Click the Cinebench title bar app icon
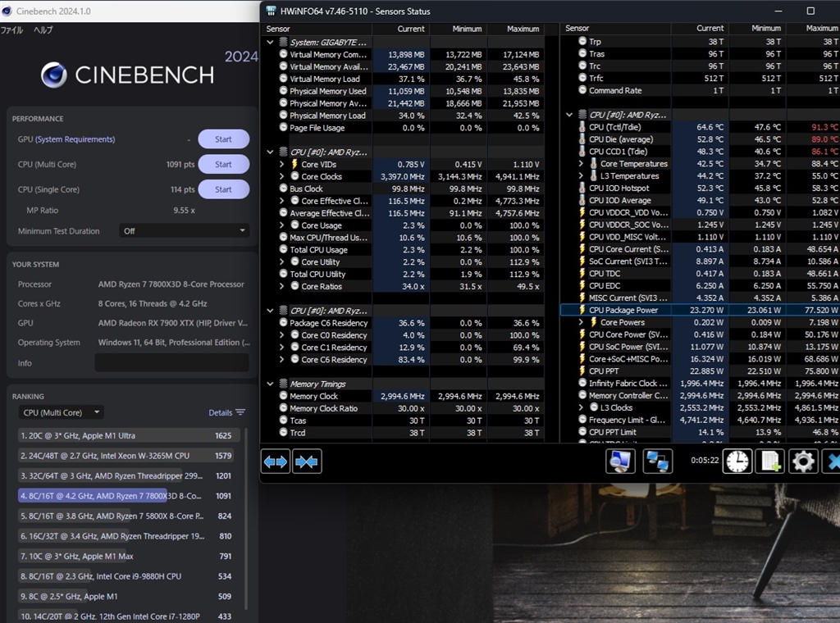The image size is (840, 623). (x=7, y=11)
